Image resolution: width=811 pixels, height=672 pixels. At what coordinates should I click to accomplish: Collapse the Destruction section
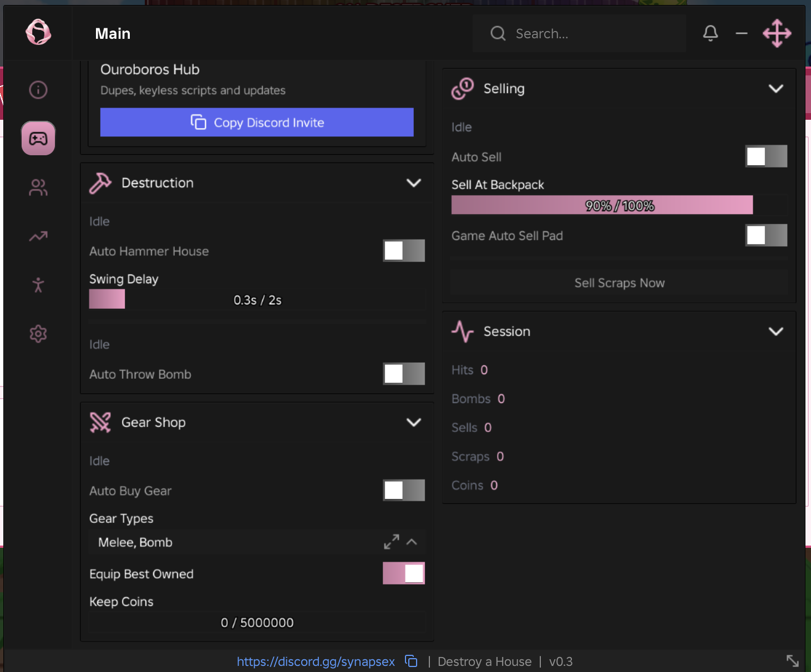[x=414, y=183]
